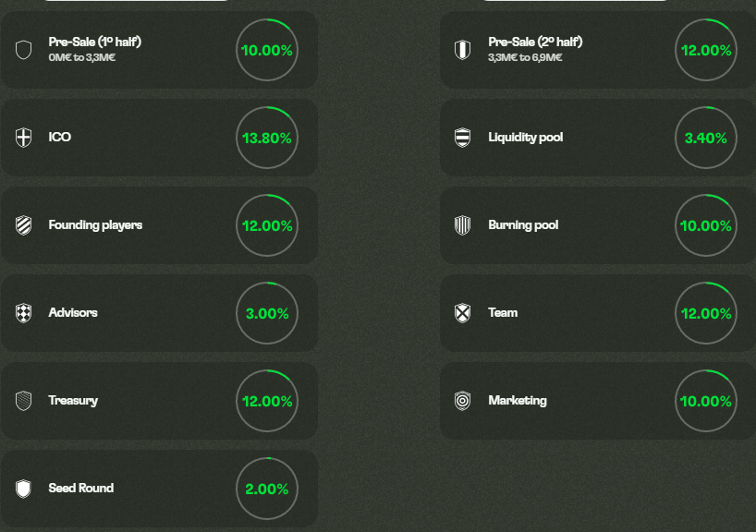Viewport: 756px width, 532px height.
Task: Click the Treasury shield icon
Action: pyautogui.click(x=24, y=401)
